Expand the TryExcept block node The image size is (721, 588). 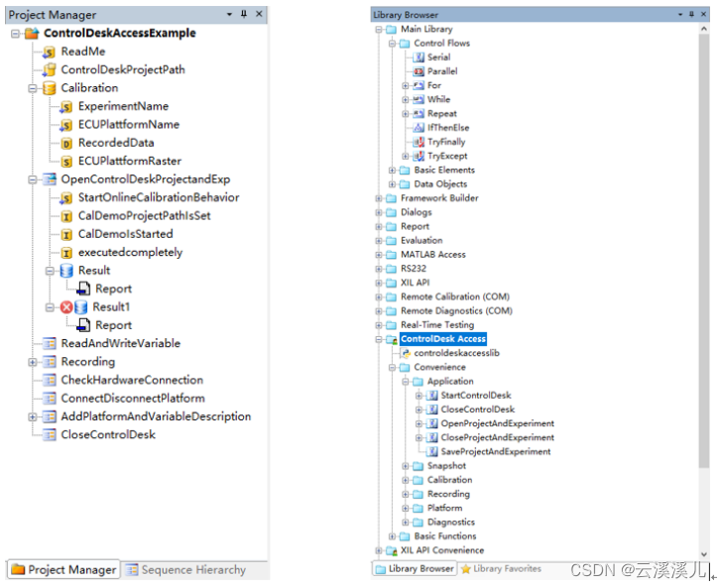tap(405, 157)
